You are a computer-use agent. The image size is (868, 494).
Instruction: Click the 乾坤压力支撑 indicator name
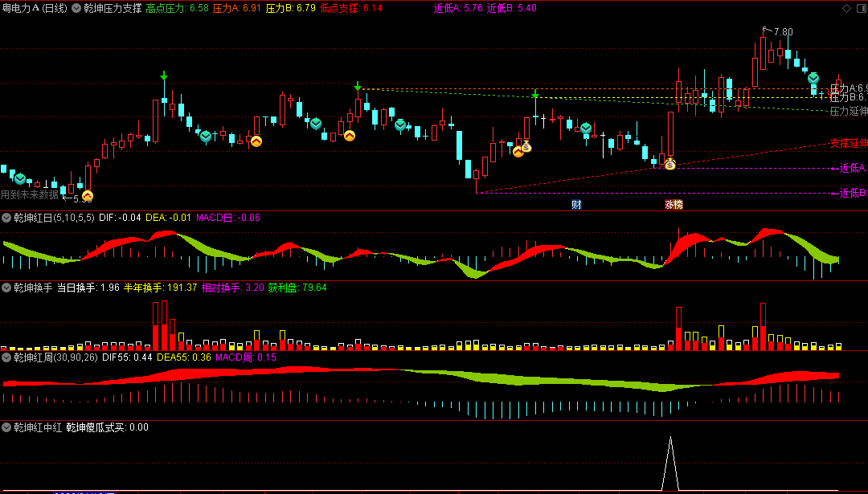[x=113, y=8]
